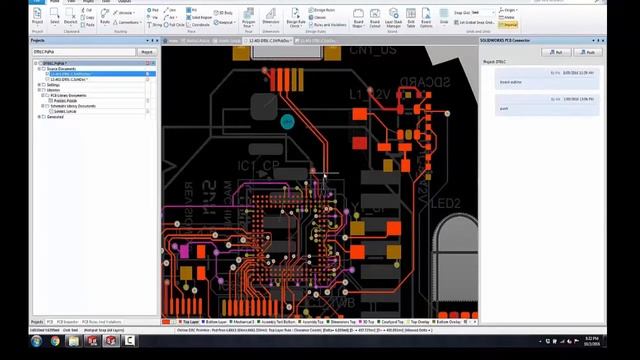Collapse the Libraries folder in Projects tree
The height and width of the screenshot is (360, 640).
[x=40, y=90]
